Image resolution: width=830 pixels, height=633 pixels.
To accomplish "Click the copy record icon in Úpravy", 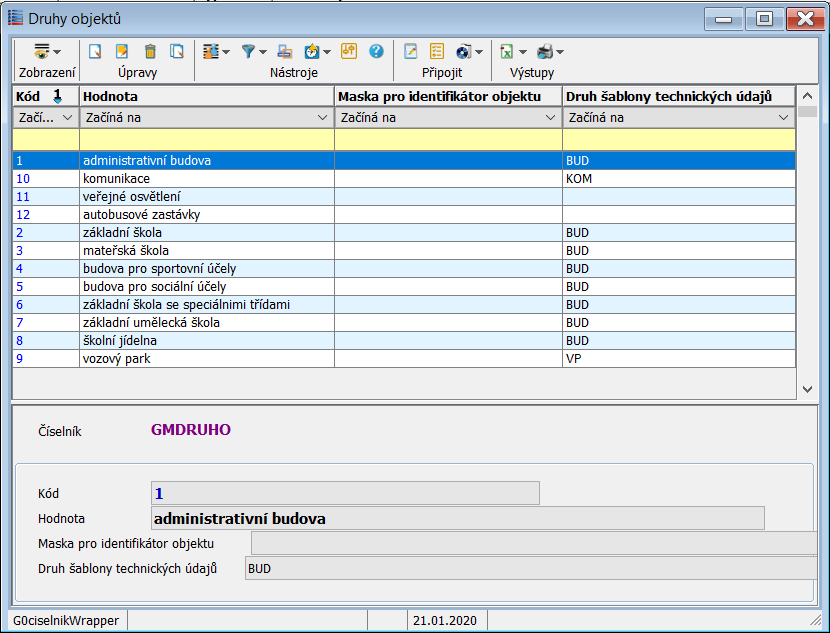I will coord(177,51).
